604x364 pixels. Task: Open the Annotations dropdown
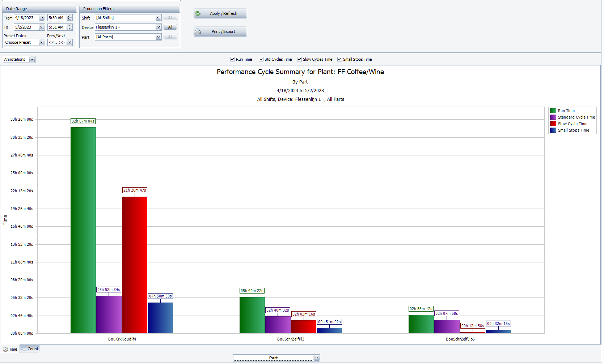pos(32,59)
